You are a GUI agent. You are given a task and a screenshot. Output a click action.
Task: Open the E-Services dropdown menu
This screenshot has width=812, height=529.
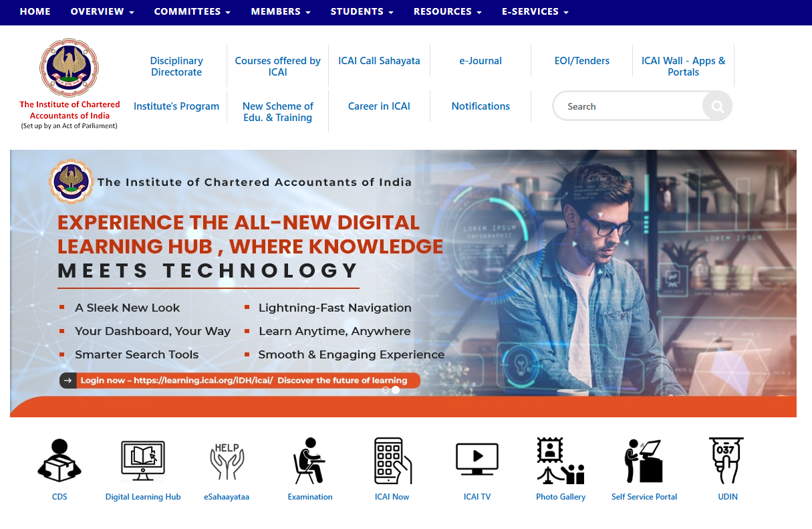click(535, 11)
